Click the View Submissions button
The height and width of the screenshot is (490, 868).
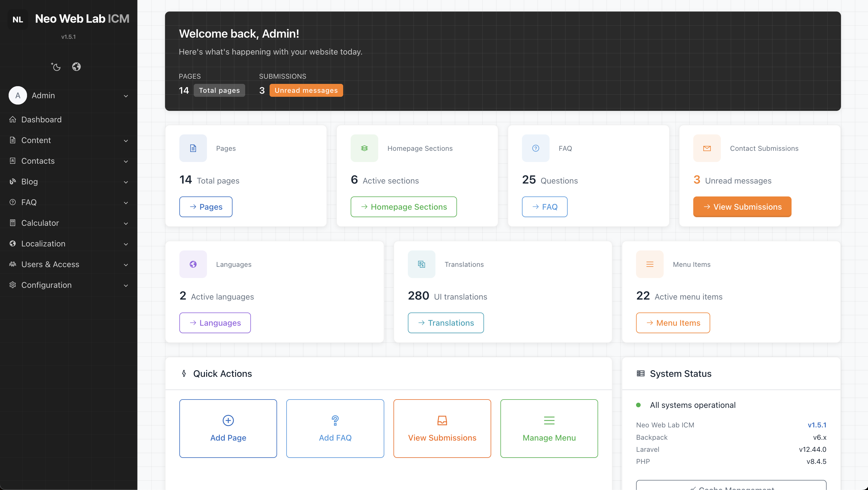point(742,207)
